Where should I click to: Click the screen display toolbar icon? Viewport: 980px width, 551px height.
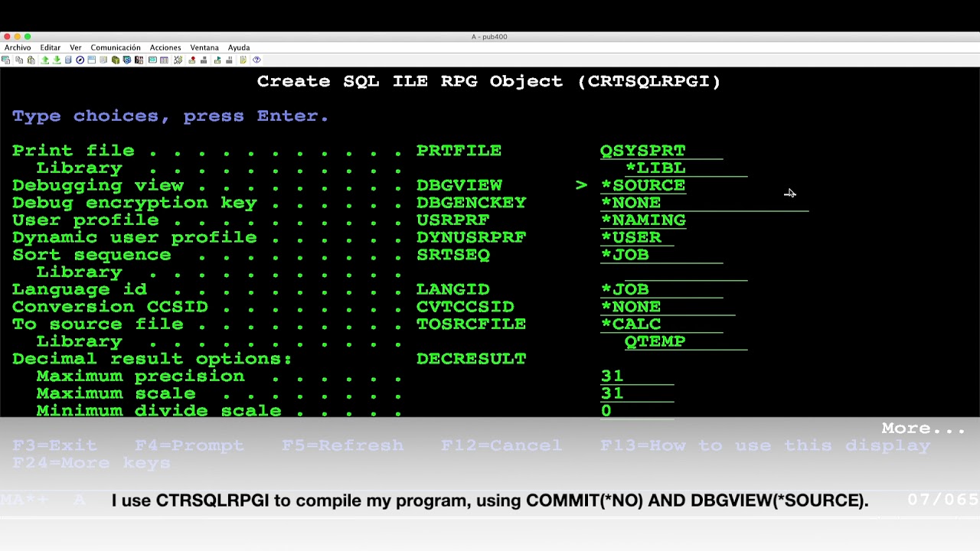coord(152,60)
